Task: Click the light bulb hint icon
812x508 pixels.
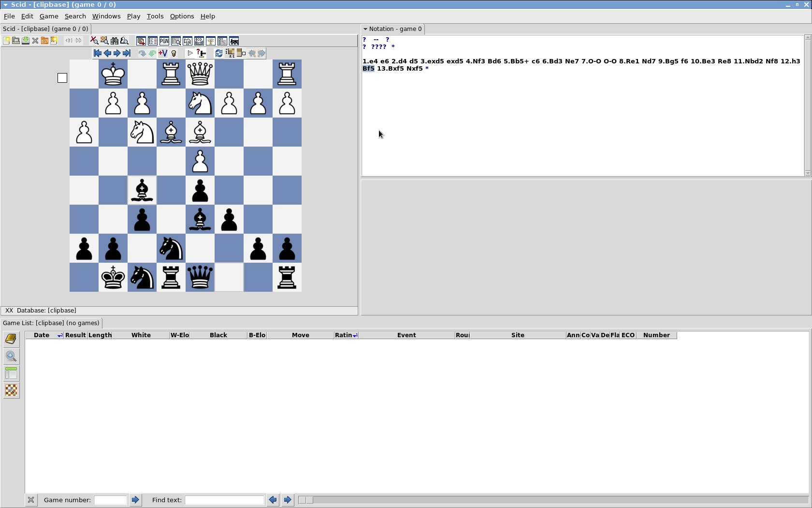Action: pyautogui.click(x=174, y=53)
